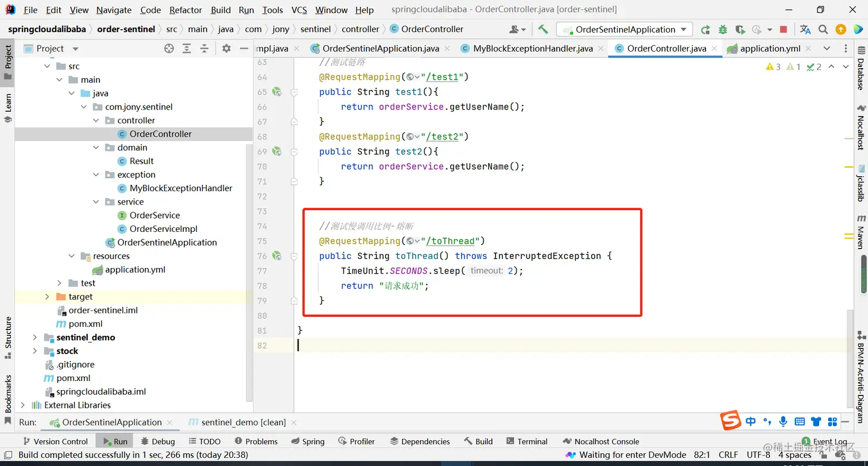Expand the sentinel_demo module node
This screenshot has width=868, height=466.
[35, 337]
